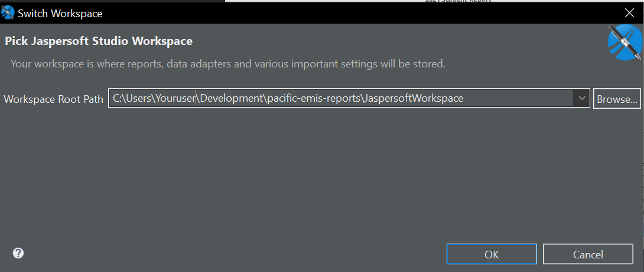Dismiss the dialog using Cancel
The height and width of the screenshot is (272, 644).
(x=588, y=254)
